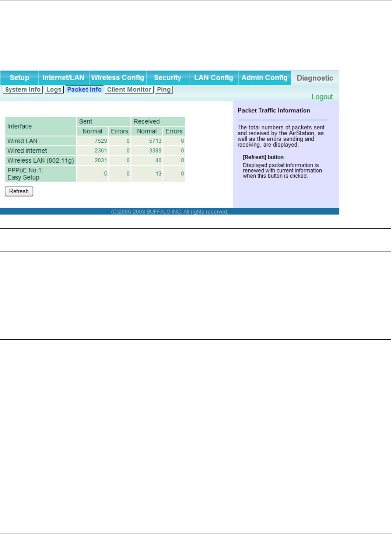The height and width of the screenshot is (534, 392).
Task: Click Wireless LAN sent value 2031
Action: (101, 160)
